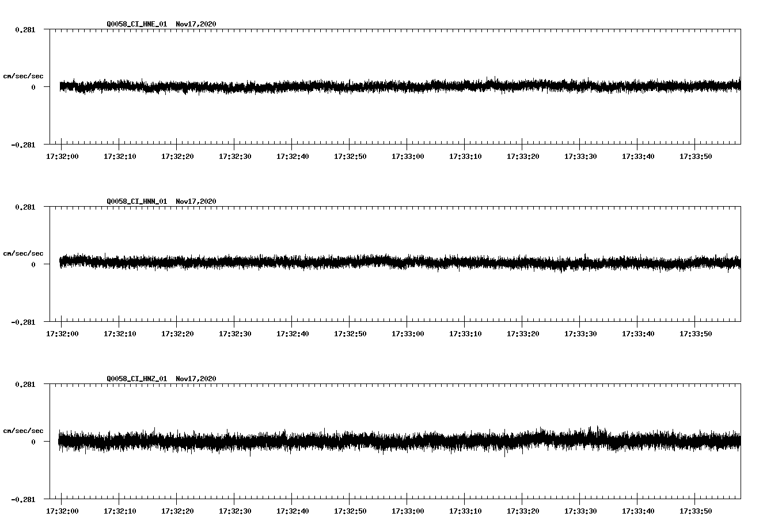Click the 0.281 upper amplitude label on HNE plot
The width and height of the screenshot is (782, 532).
pos(25,29)
